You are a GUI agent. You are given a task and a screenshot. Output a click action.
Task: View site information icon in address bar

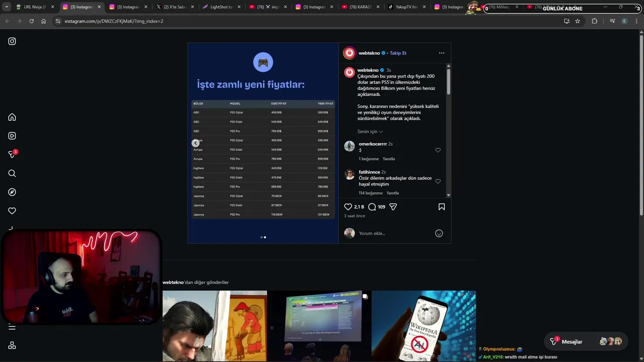58,21
